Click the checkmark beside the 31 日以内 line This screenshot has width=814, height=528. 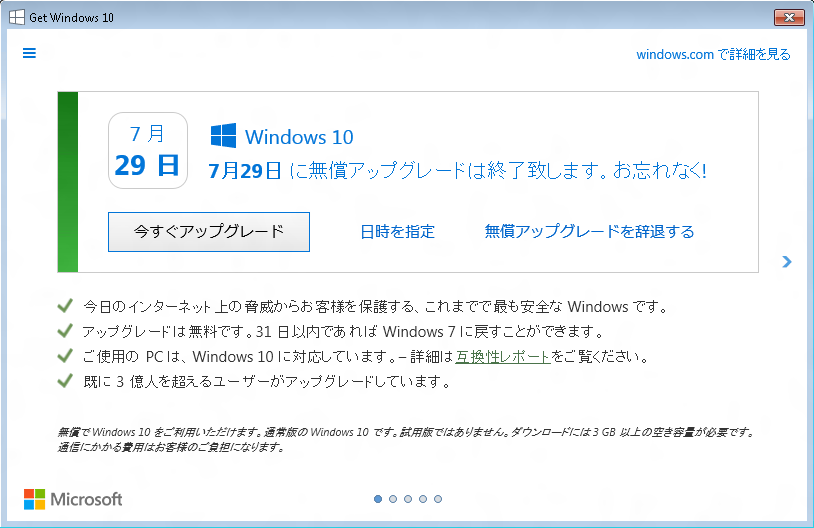point(65,331)
